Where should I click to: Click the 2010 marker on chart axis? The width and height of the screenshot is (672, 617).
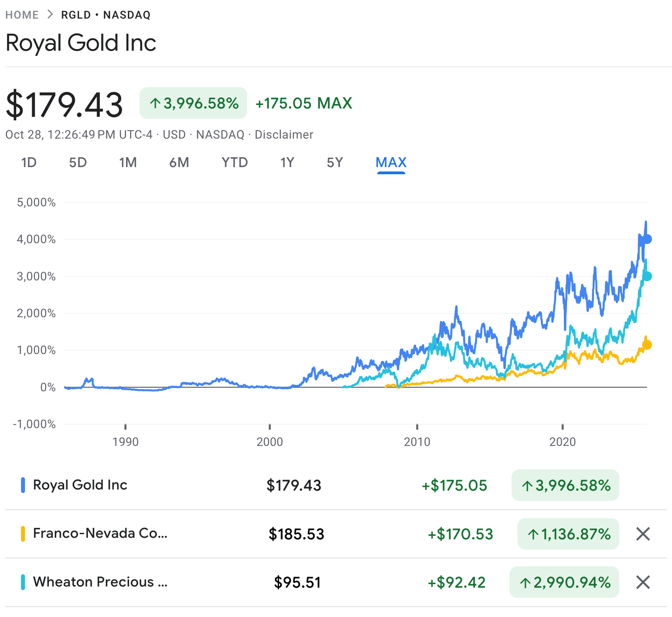(417, 442)
